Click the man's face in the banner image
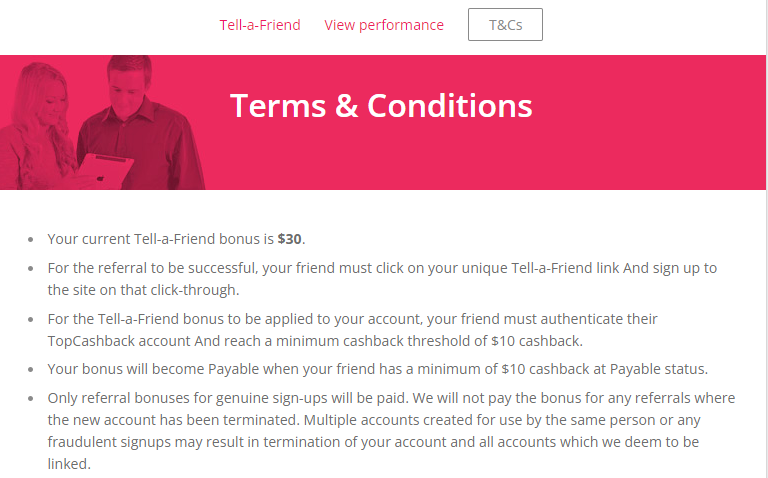 tap(128, 90)
